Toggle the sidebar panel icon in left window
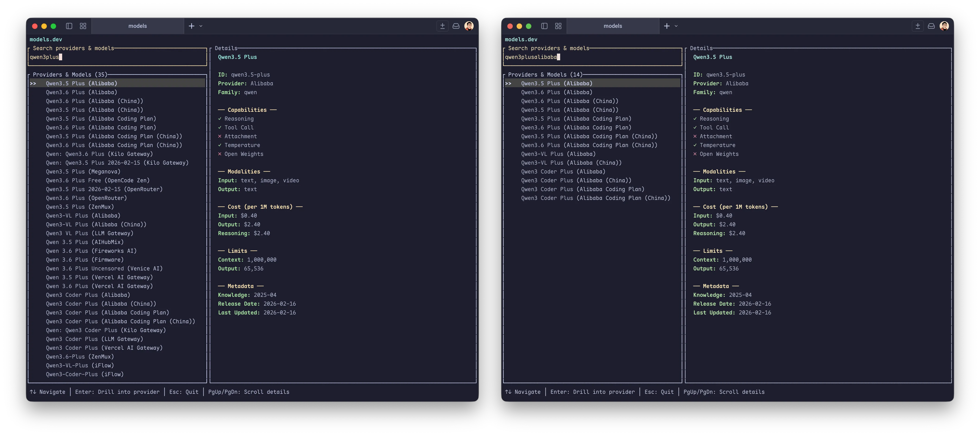The height and width of the screenshot is (436, 980). coord(69,26)
